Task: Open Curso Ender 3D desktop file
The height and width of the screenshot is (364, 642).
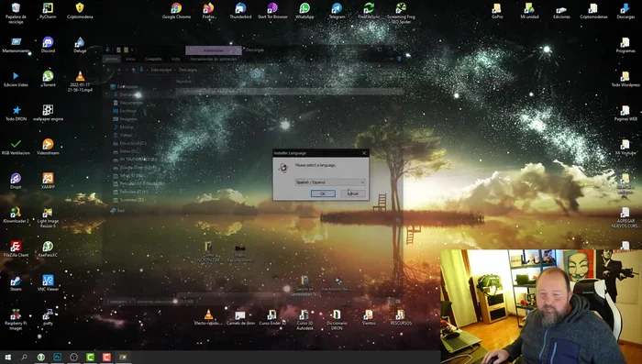Action: [272, 317]
